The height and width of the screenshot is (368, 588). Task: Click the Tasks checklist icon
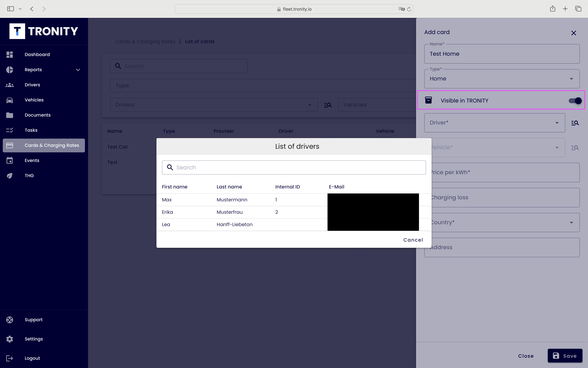point(9,130)
